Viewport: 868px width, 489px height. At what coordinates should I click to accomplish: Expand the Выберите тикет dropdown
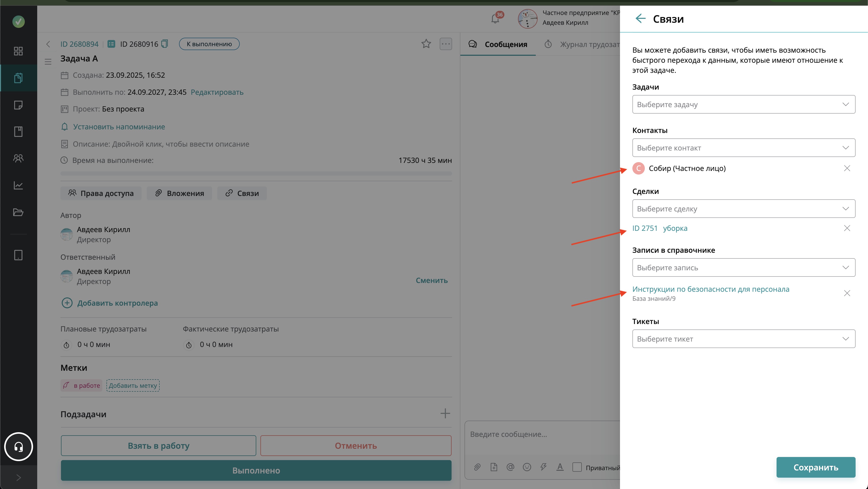(743, 338)
